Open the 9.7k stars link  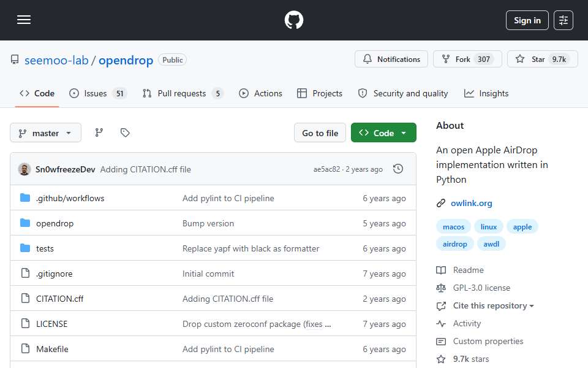coord(471,359)
